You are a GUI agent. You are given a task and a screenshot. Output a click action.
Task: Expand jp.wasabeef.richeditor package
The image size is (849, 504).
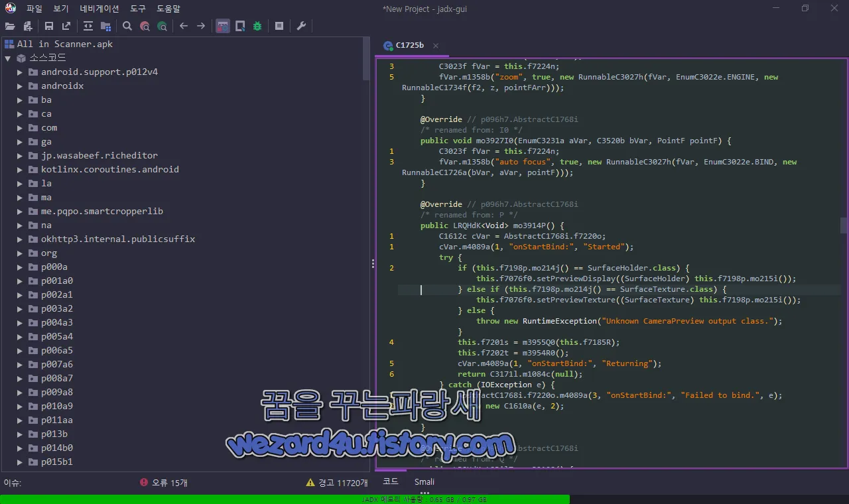point(20,155)
